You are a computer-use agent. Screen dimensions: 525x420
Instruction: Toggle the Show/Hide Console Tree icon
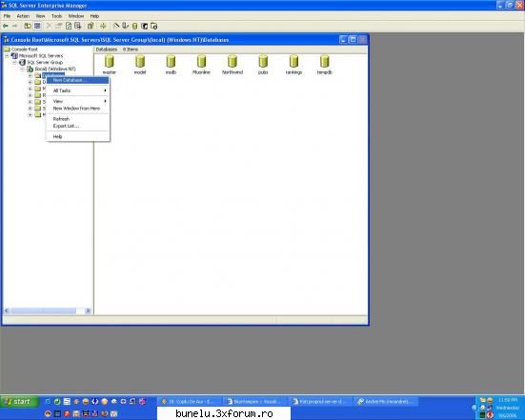[37, 26]
